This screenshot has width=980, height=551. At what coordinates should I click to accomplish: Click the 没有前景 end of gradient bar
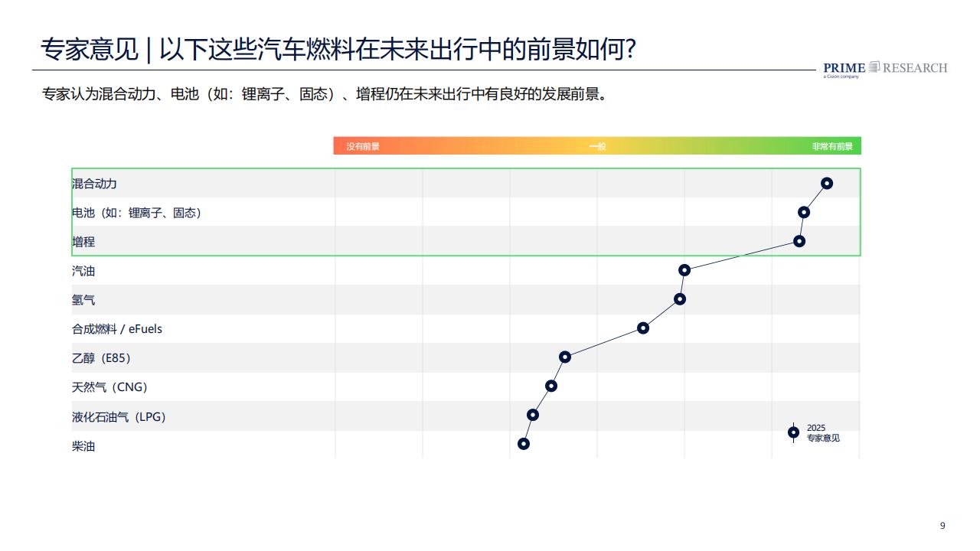(363, 146)
